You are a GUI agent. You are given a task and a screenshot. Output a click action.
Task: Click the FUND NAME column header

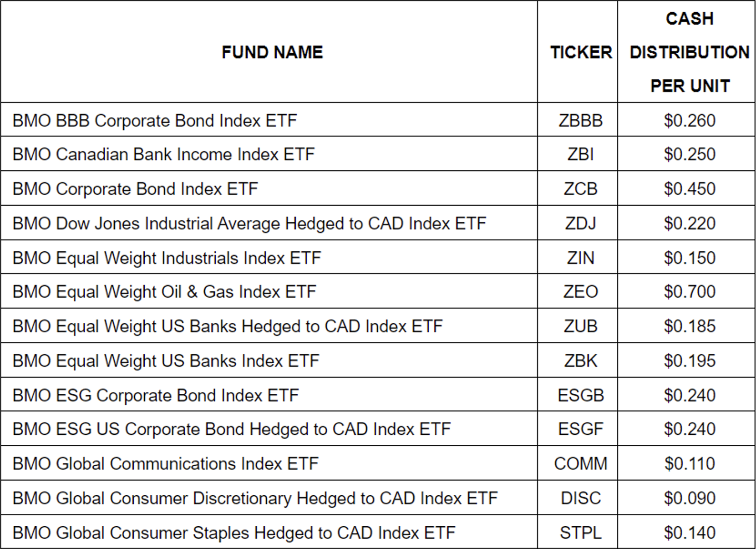tap(272, 52)
